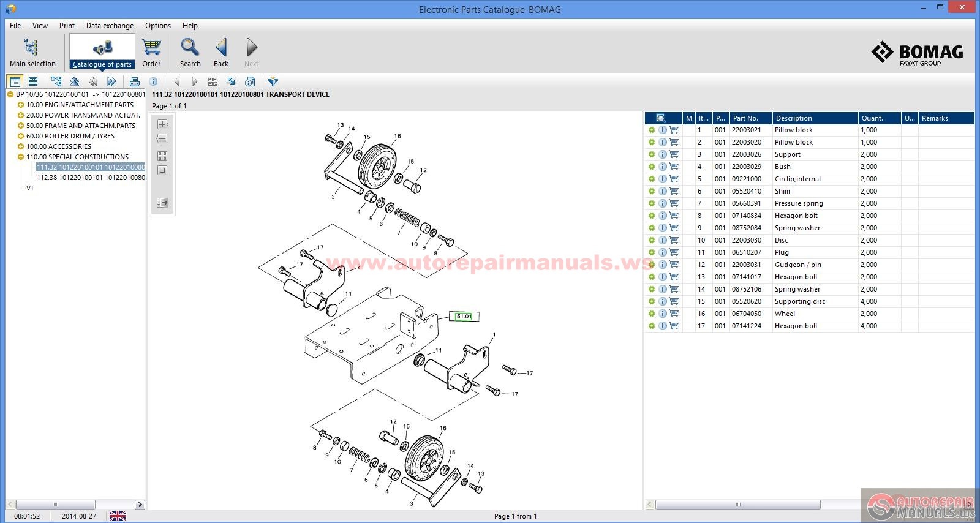
Task: Open the information icon in the toolbar
Action: pos(153,81)
